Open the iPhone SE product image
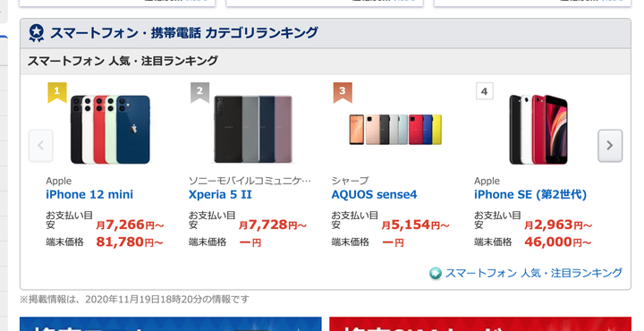 click(538, 130)
